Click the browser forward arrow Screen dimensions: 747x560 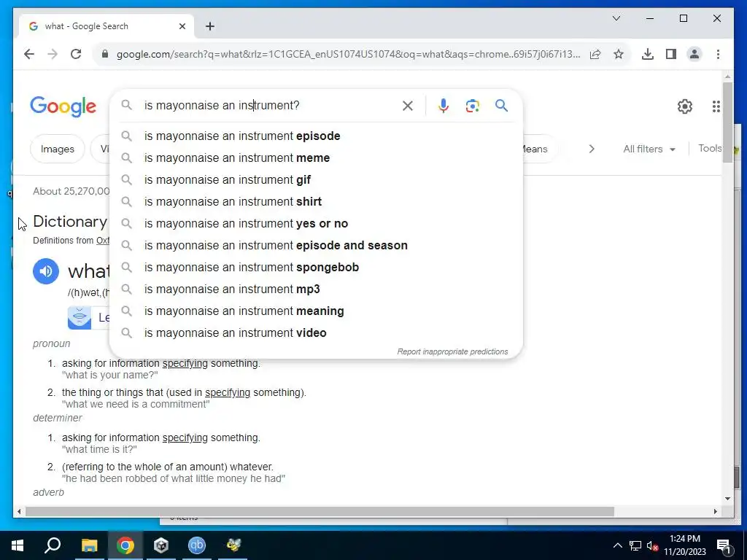pyautogui.click(x=53, y=54)
